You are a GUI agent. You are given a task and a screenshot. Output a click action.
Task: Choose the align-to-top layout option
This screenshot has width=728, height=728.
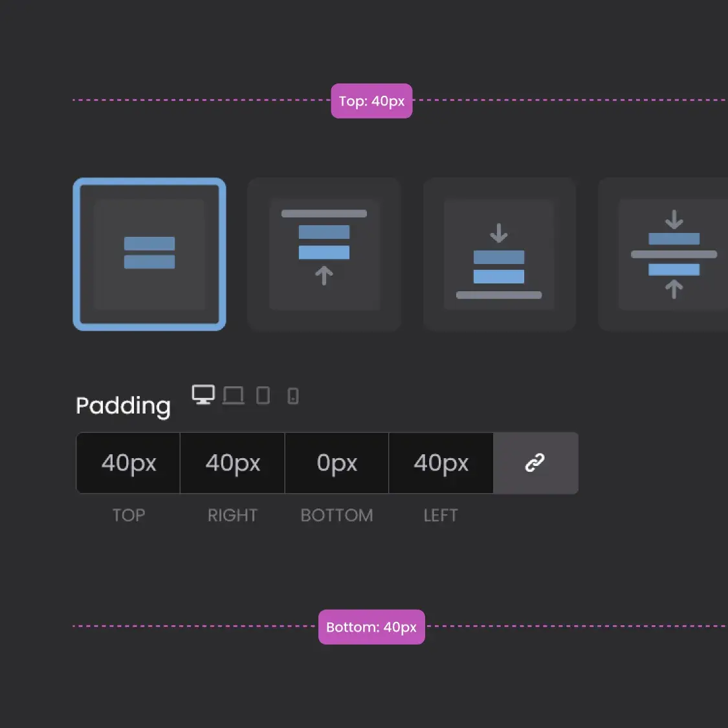(x=324, y=254)
